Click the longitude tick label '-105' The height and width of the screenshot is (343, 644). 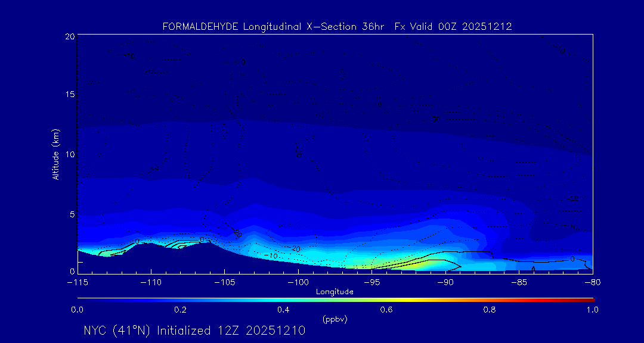225,283
